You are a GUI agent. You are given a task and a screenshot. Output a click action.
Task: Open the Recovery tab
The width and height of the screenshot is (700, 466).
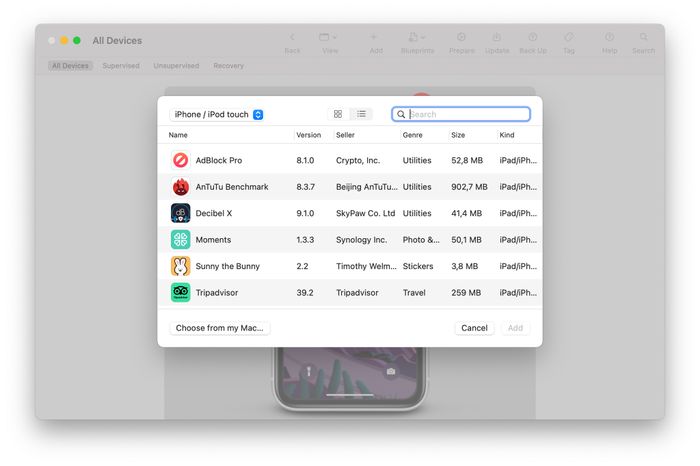228,66
